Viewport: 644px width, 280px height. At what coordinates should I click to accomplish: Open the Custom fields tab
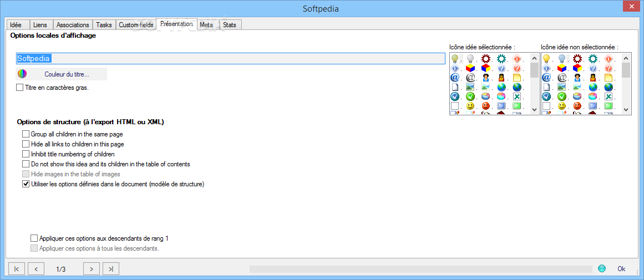point(136,24)
